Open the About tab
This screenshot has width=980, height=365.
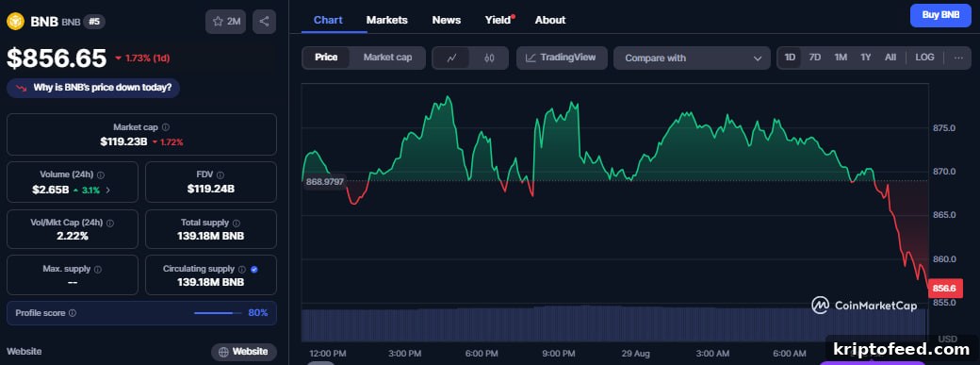[x=550, y=20]
